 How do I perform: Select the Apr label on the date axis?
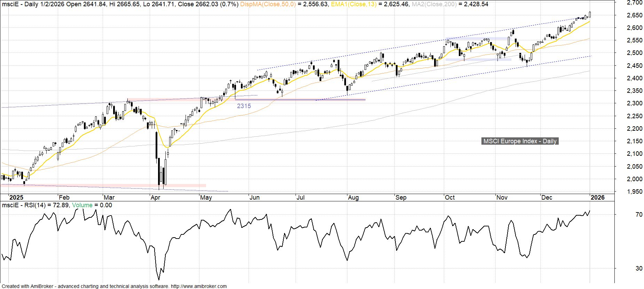(155, 198)
